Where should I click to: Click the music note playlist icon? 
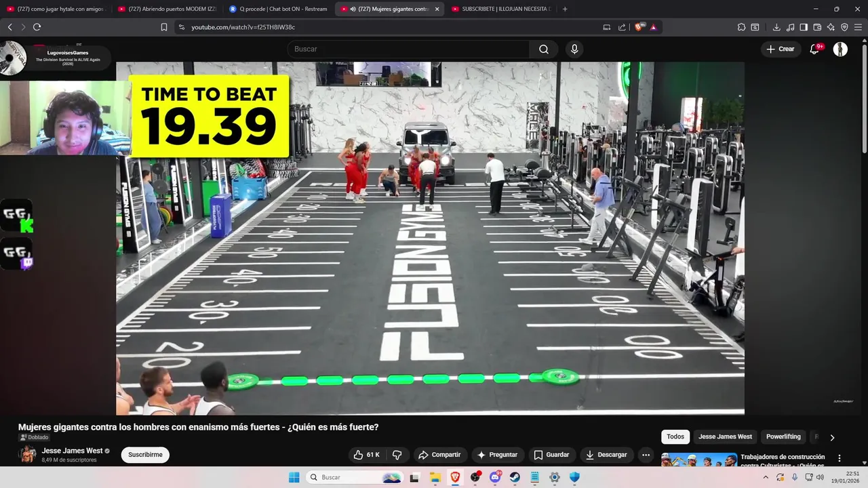pyautogui.click(x=790, y=27)
